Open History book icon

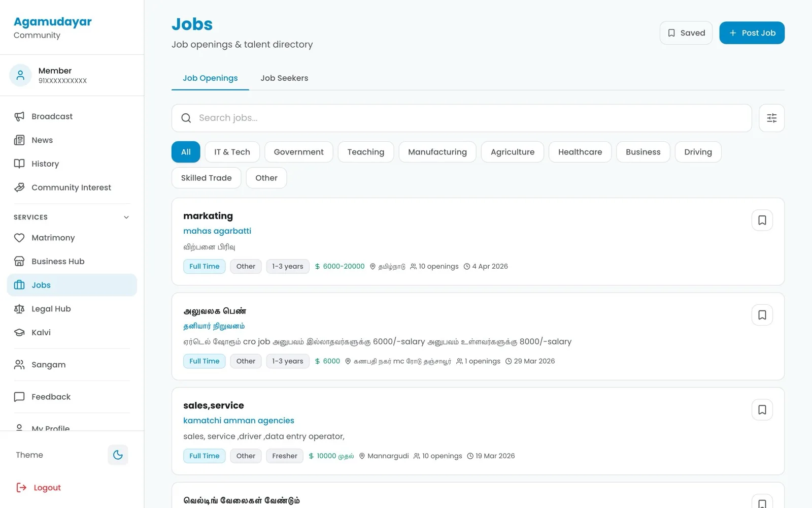(x=19, y=164)
